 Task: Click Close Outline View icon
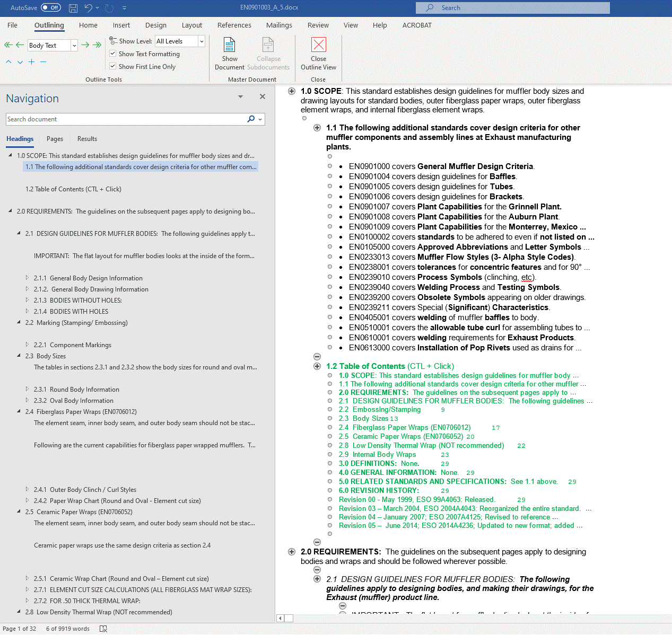319,45
